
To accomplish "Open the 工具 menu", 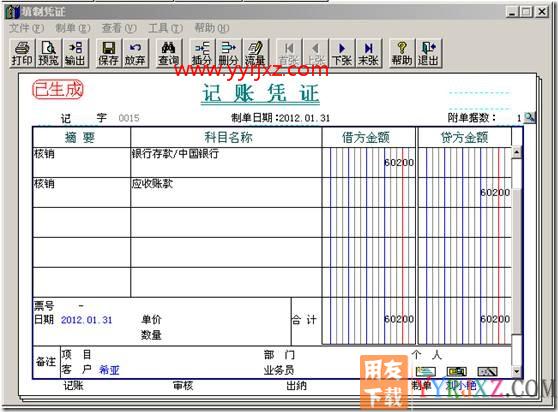I will [x=165, y=28].
